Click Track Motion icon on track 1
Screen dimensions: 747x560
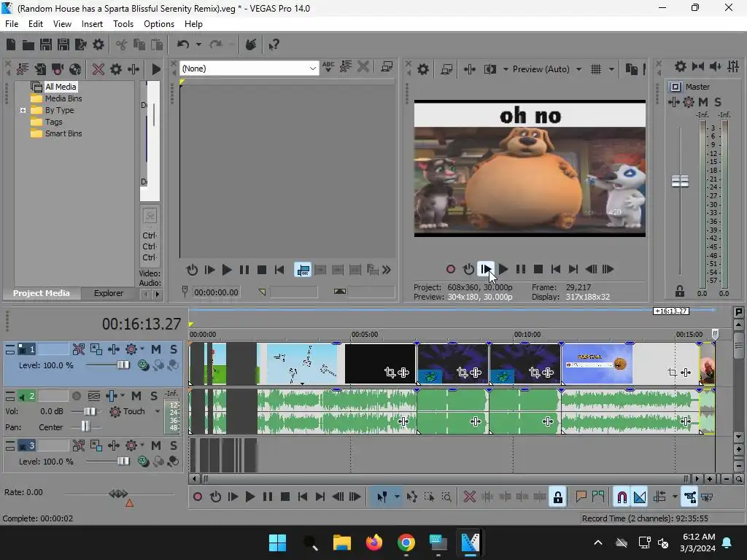pos(79,349)
